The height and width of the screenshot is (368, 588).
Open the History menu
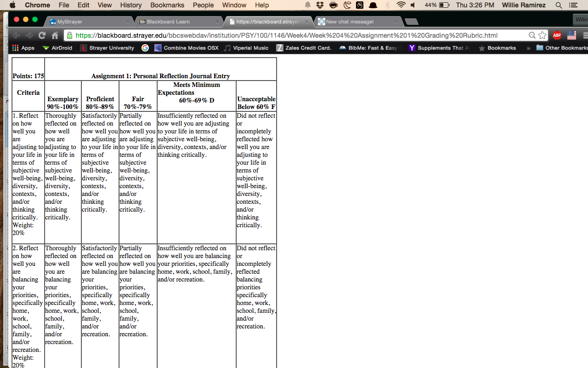131,5
